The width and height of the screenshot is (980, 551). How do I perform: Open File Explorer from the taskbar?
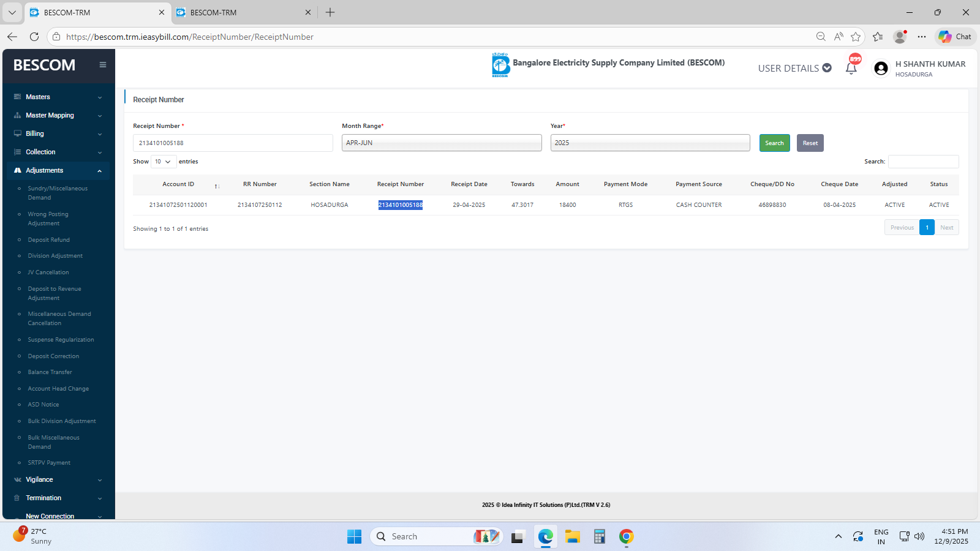coord(572,537)
